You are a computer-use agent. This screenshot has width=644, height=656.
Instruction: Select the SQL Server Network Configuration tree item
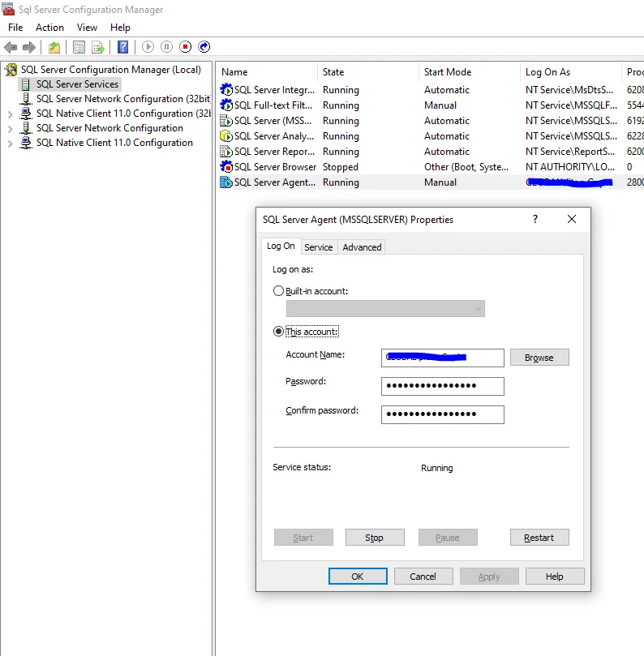tap(109, 128)
